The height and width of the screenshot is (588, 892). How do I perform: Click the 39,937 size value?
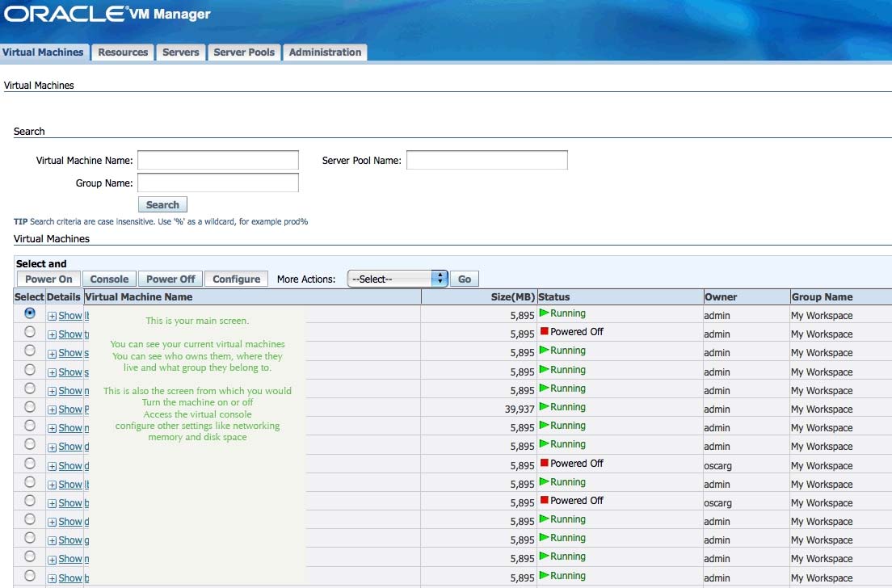(x=520, y=409)
